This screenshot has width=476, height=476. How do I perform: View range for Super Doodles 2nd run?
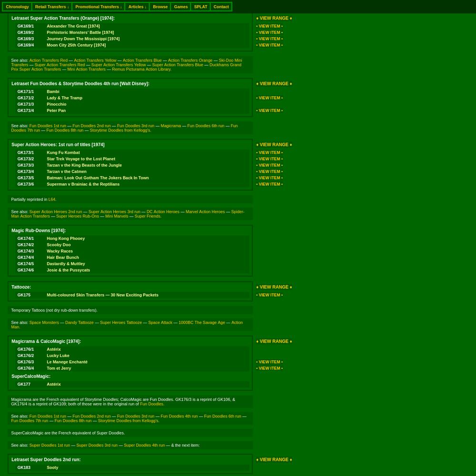(274, 460)
